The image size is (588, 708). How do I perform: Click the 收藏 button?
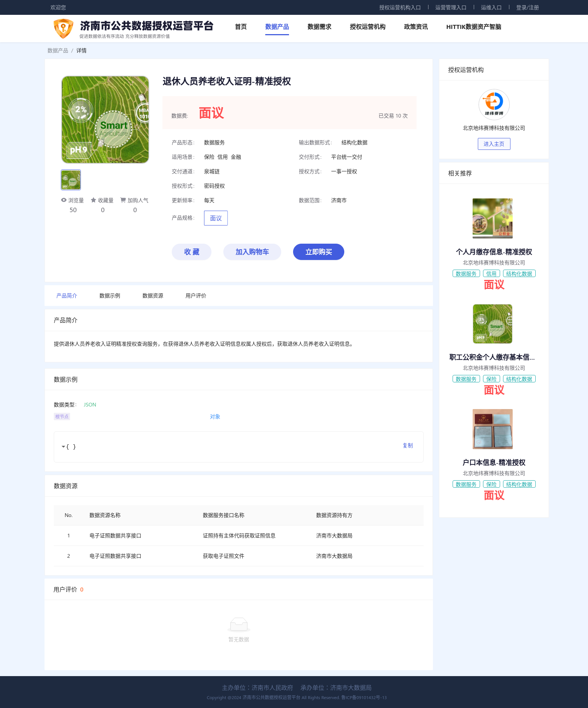tap(191, 252)
